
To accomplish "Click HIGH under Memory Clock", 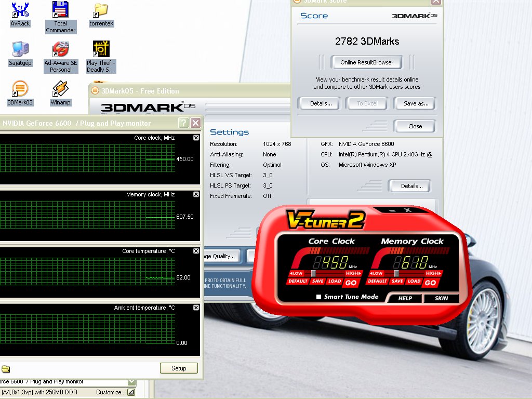I will (434, 273).
